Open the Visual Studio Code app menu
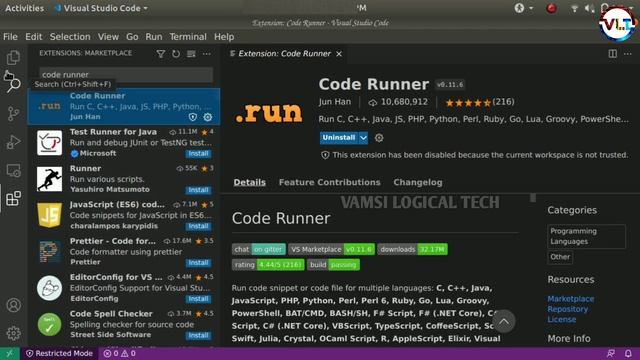640x360 pixels. (101, 8)
